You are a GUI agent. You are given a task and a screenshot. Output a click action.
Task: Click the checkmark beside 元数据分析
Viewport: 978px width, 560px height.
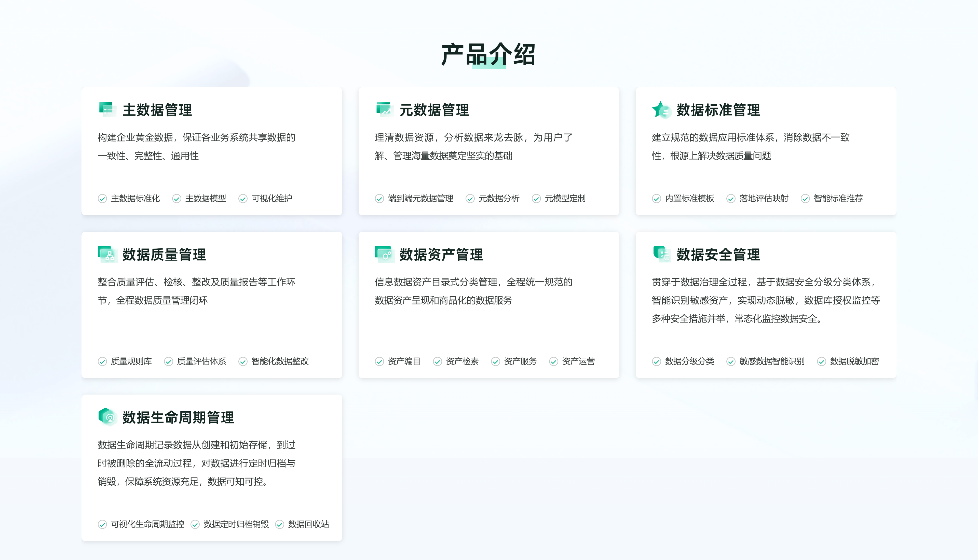tap(470, 199)
